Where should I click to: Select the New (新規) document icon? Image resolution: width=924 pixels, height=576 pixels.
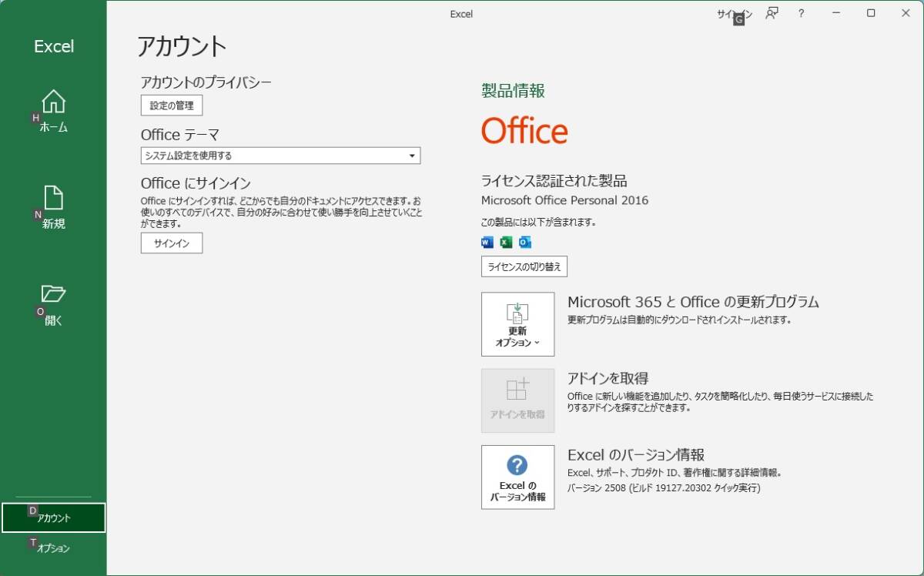[x=53, y=198]
